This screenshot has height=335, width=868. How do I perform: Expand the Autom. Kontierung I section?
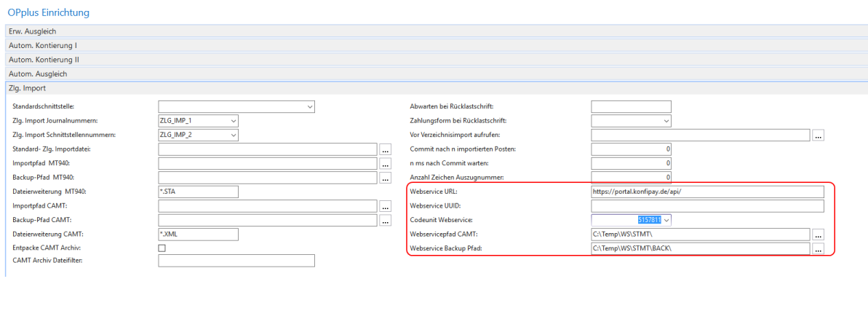[437, 45]
